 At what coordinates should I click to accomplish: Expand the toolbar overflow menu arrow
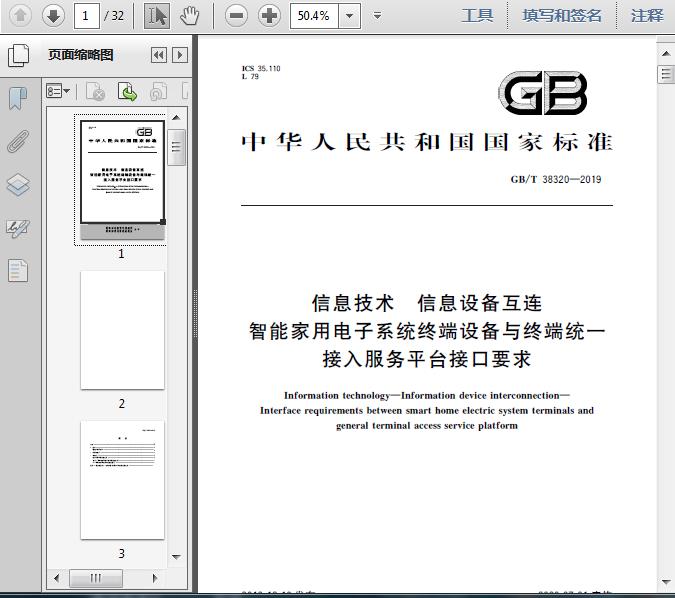pyautogui.click(x=377, y=16)
